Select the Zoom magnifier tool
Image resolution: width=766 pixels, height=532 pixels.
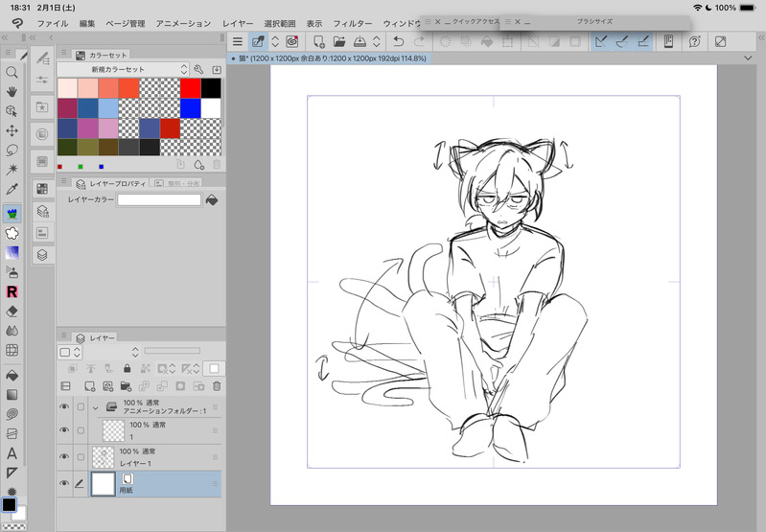click(x=12, y=73)
